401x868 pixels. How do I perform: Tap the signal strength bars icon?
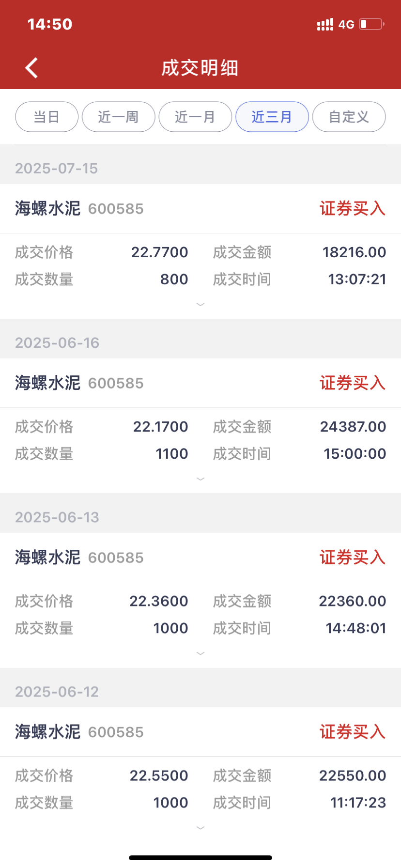click(325, 24)
